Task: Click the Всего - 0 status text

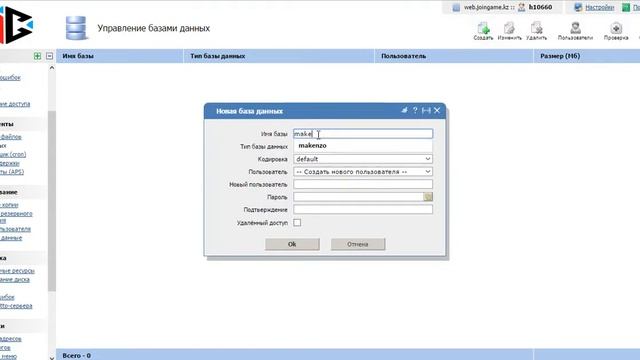Action: pos(77,356)
